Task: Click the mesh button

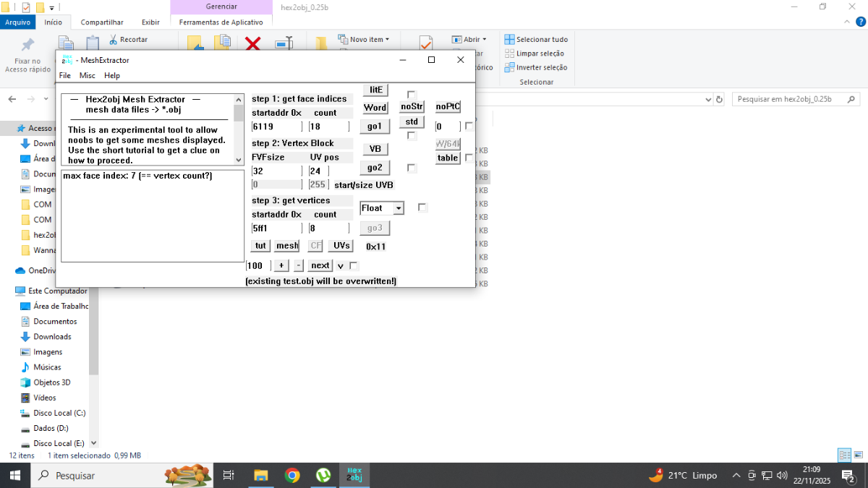Action: tap(287, 246)
